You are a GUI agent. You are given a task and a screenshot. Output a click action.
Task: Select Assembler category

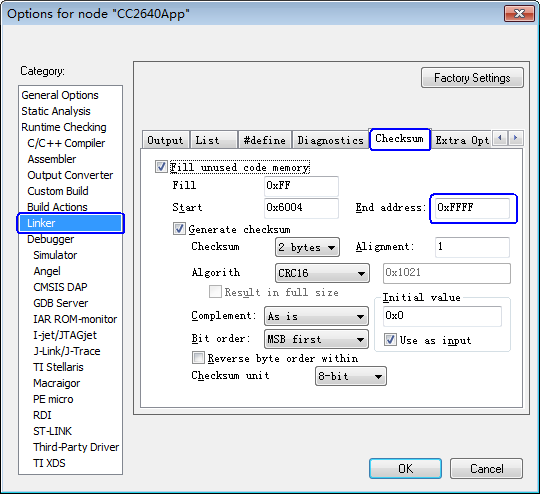[x=52, y=159]
